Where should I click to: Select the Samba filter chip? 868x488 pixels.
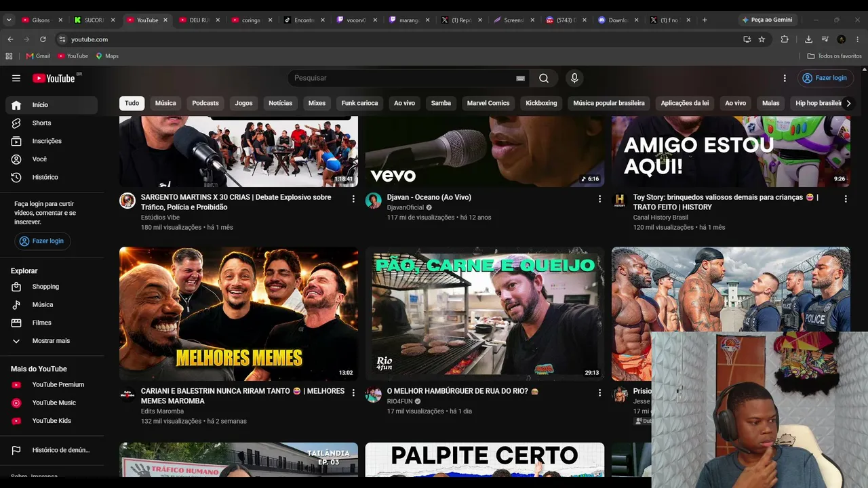coord(441,103)
